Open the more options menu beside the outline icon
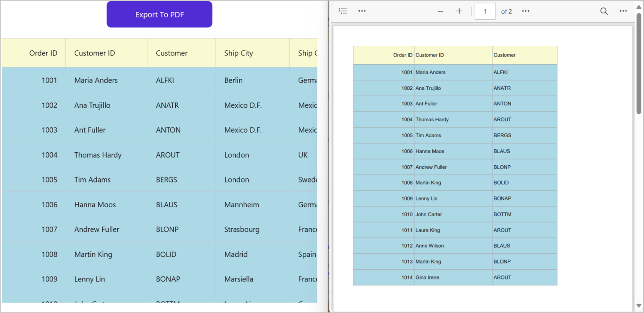Viewport: 644px width, 313px height. (x=362, y=11)
